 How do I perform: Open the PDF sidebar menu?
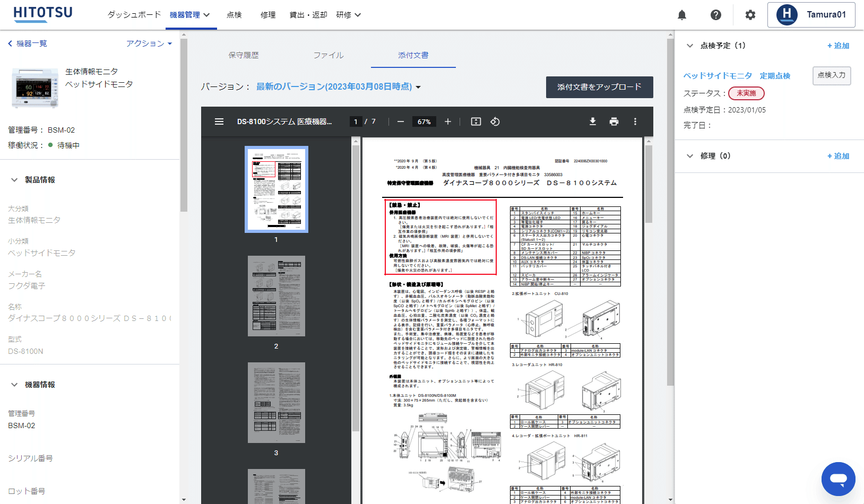219,121
